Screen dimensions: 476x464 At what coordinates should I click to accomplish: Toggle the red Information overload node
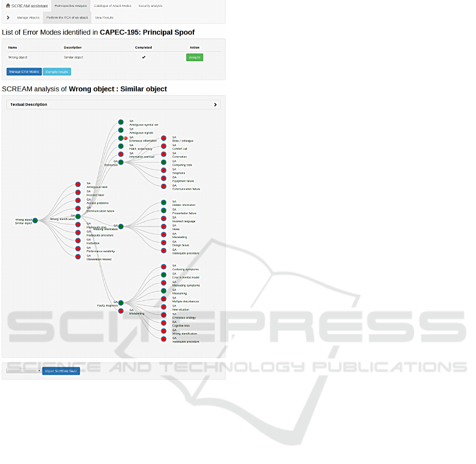coord(121,154)
